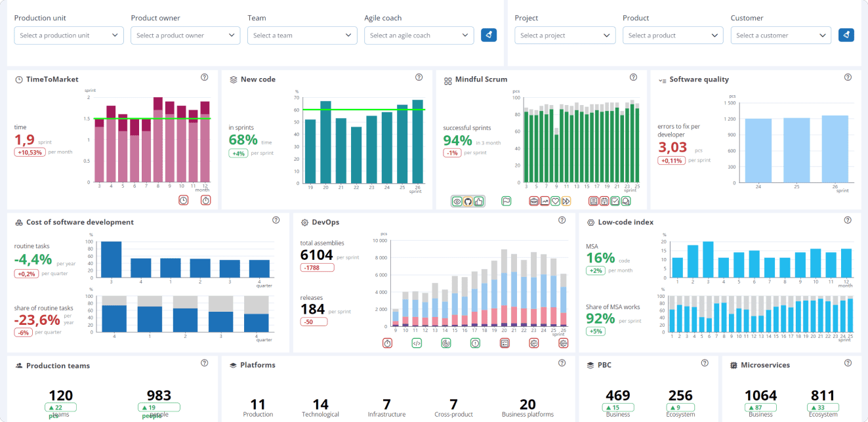Click the fast-forward icon in Mindful Scrum

coord(566,201)
